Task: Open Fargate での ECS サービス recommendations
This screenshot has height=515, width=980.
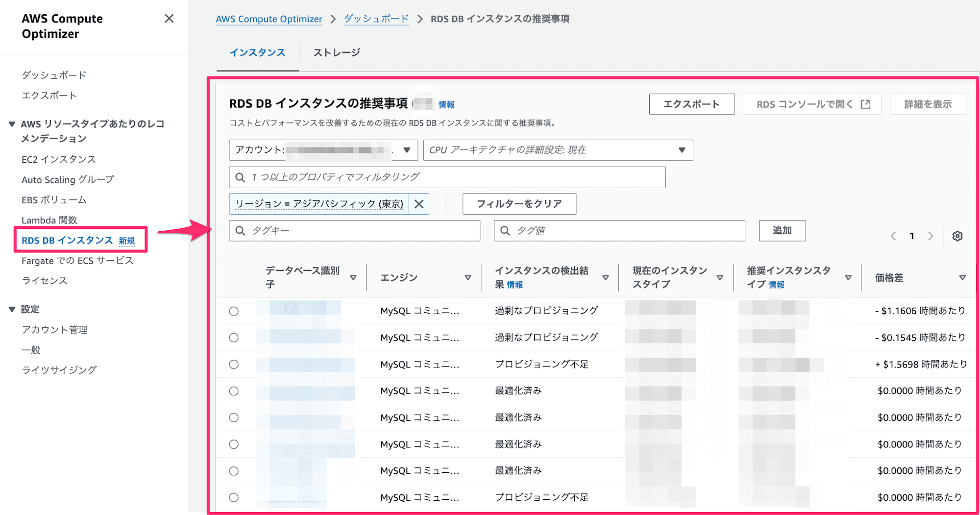Action: point(77,261)
